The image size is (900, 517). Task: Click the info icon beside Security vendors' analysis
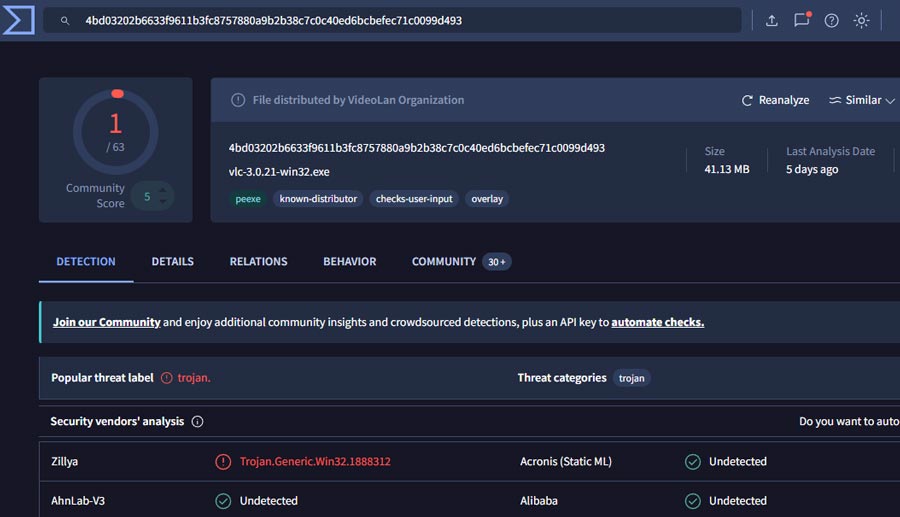[x=197, y=422]
